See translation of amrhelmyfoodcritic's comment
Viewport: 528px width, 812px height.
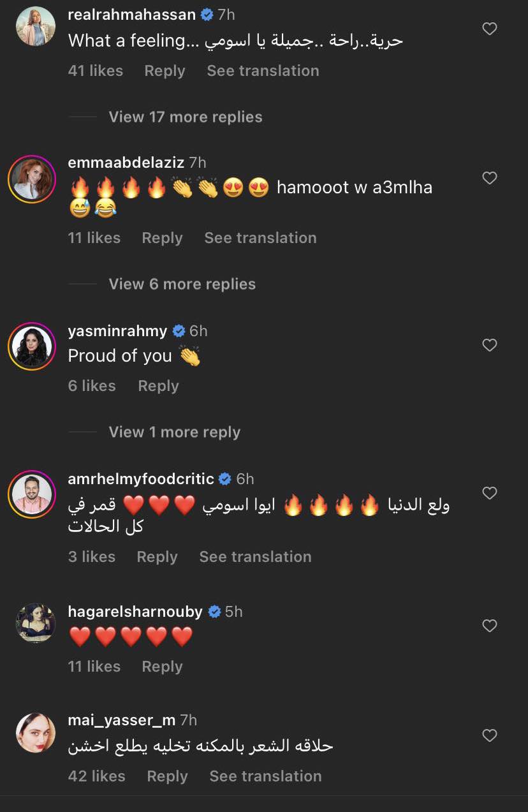255,557
